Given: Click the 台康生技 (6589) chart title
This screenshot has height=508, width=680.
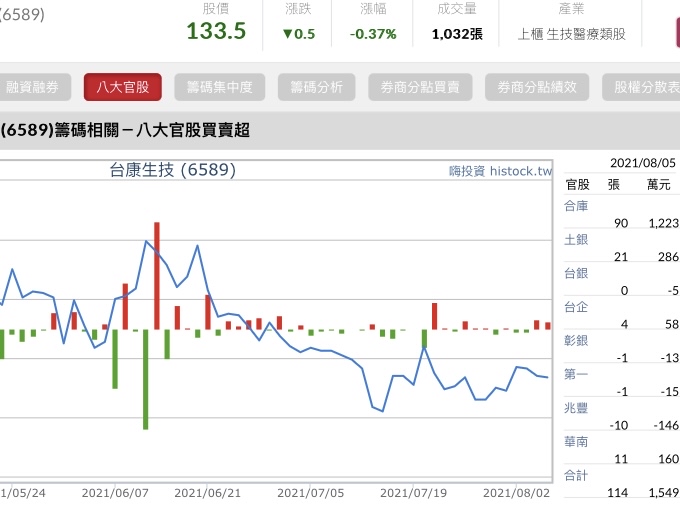Looking at the screenshot, I should pyautogui.click(x=172, y=170).
